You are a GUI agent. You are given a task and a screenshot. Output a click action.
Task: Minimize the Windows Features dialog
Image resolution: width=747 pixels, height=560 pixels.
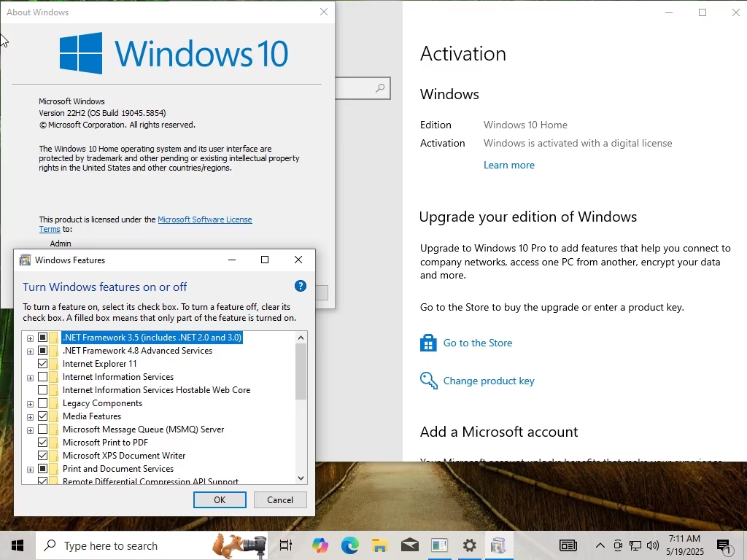232,260
